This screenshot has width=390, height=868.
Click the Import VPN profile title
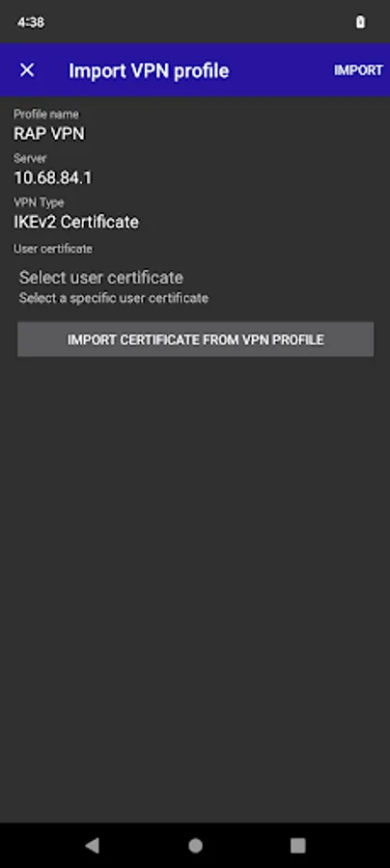tap(149, 70)
